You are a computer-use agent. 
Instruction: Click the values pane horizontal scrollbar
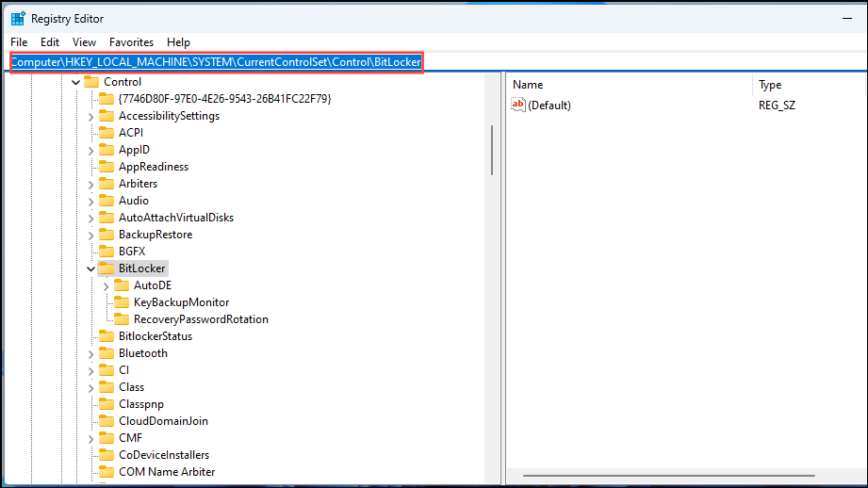(x=669, y=475)
